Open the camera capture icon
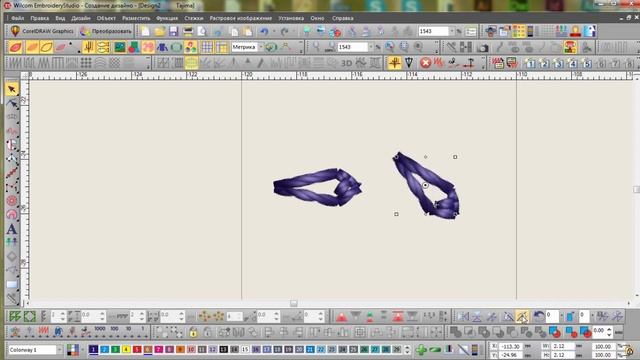640x360 pixels. (x=483, y=47)
